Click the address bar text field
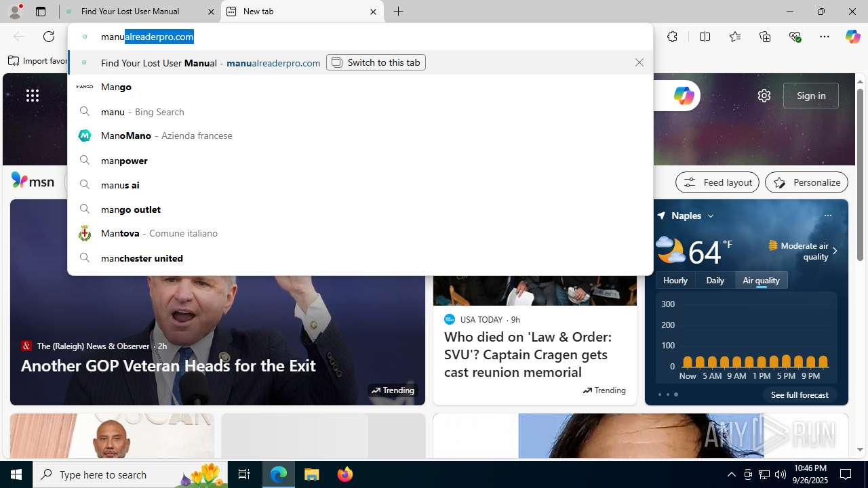This screenshot has height=488, width=868. 360,37
